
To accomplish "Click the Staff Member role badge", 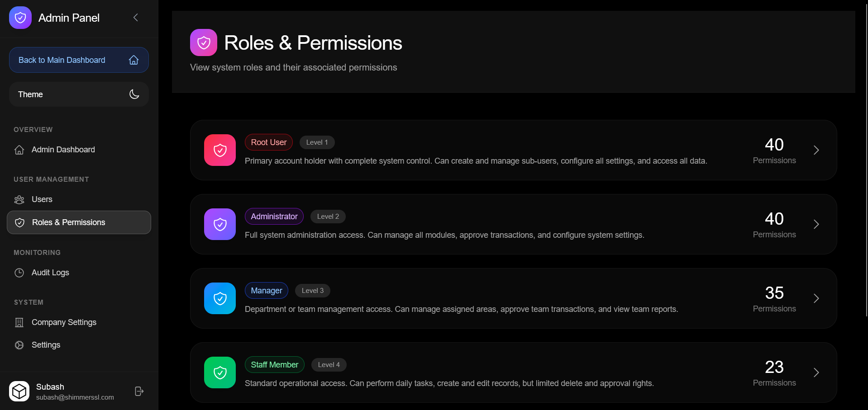I will (x=274, y=365).
